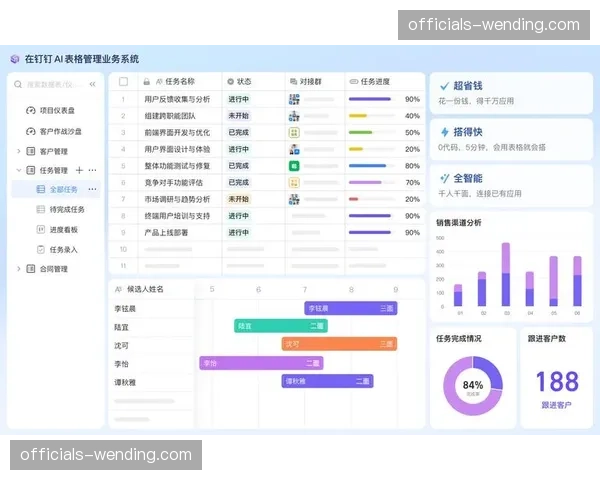
Task: Click the 对接群 column header
Action: coord(315,82)
